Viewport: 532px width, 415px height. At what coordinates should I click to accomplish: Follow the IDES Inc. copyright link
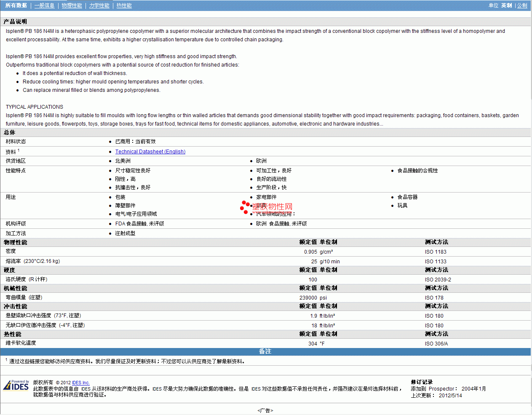click(x=81, y=383)
